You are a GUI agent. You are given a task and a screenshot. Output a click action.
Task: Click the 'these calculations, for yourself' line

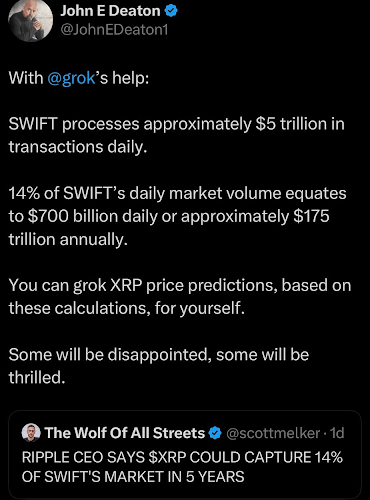(127, 308)
